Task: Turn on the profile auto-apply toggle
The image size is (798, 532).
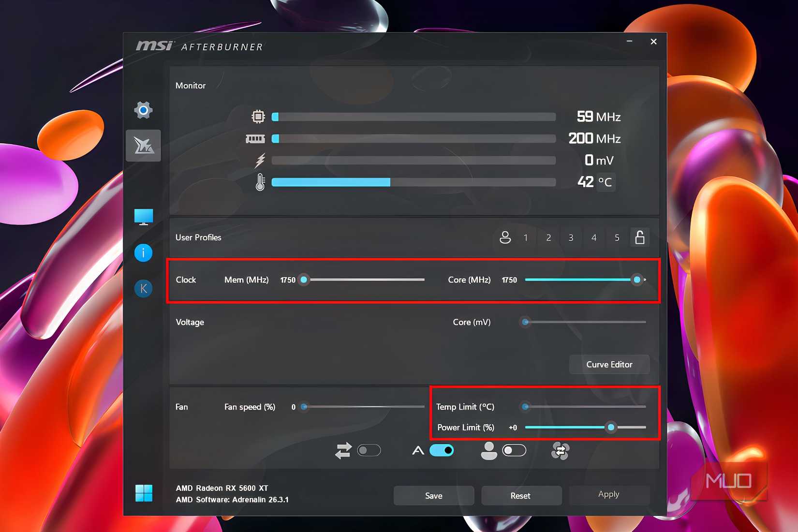Action: click(514, 450)
